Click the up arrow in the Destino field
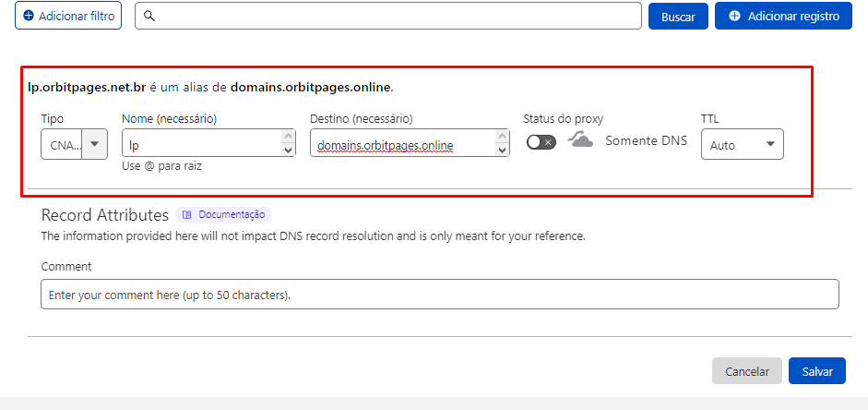The width and height of the screenshot is (868, 410). coord(502,137)
